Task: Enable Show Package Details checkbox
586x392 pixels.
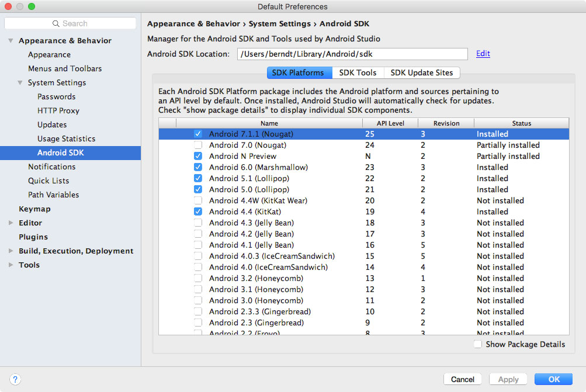Action: tap(478, 344)
